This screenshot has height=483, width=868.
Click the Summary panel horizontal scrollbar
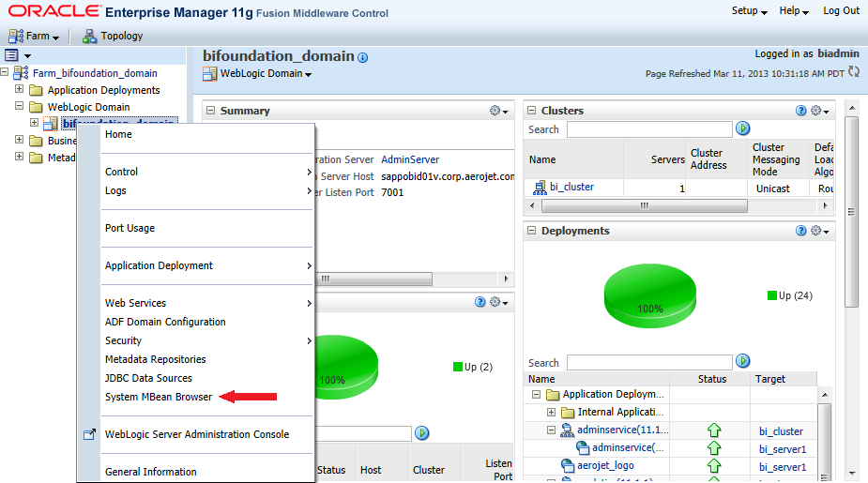click(x=374, y=279)
